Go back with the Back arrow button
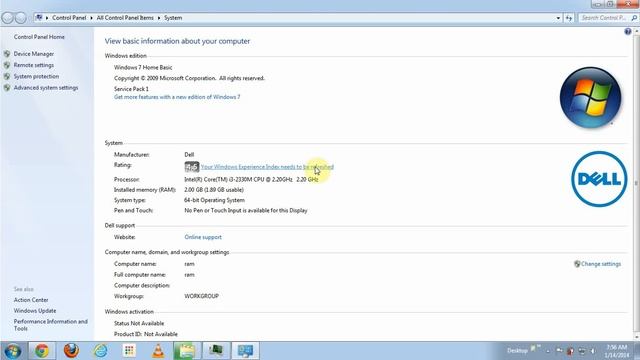This screenshot has height=360, width=640. [7, 18]
